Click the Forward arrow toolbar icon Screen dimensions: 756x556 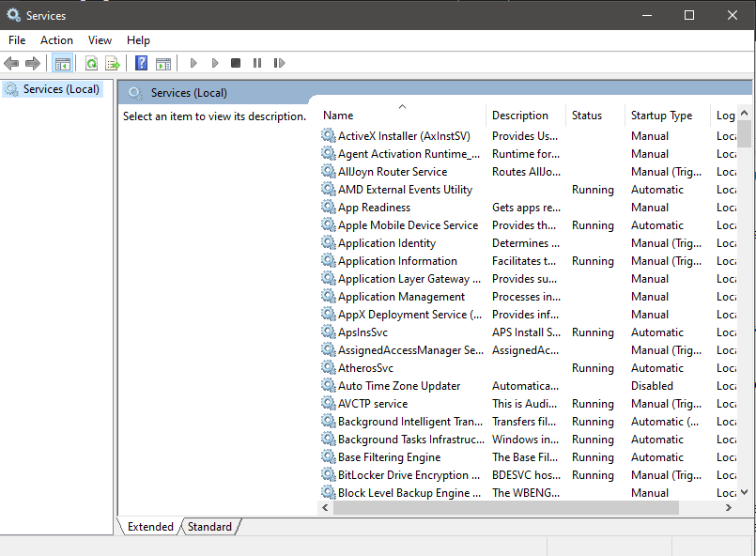pyautogui.click(x=33, y=63)
